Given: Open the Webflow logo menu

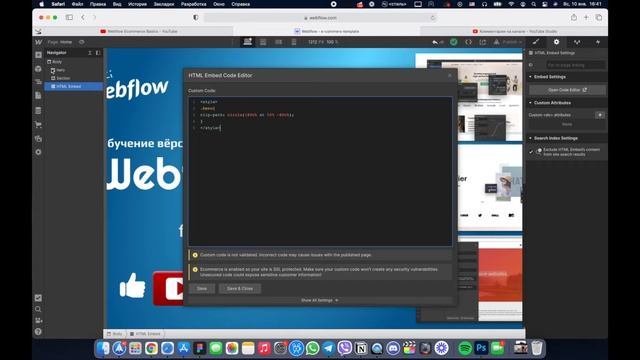Looking at the screenshot, I should 38,42.
